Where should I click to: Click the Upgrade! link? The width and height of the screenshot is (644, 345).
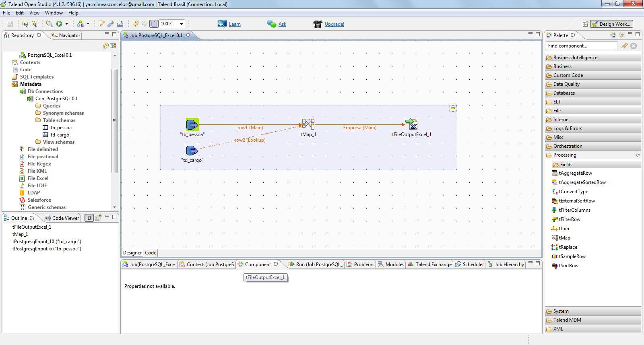point(334,24)
